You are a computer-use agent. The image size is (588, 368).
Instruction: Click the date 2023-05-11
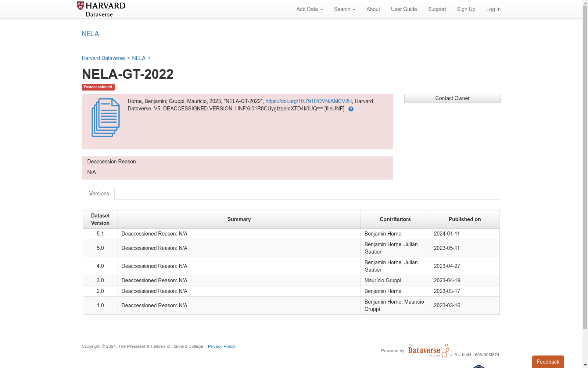pos(447,248)
